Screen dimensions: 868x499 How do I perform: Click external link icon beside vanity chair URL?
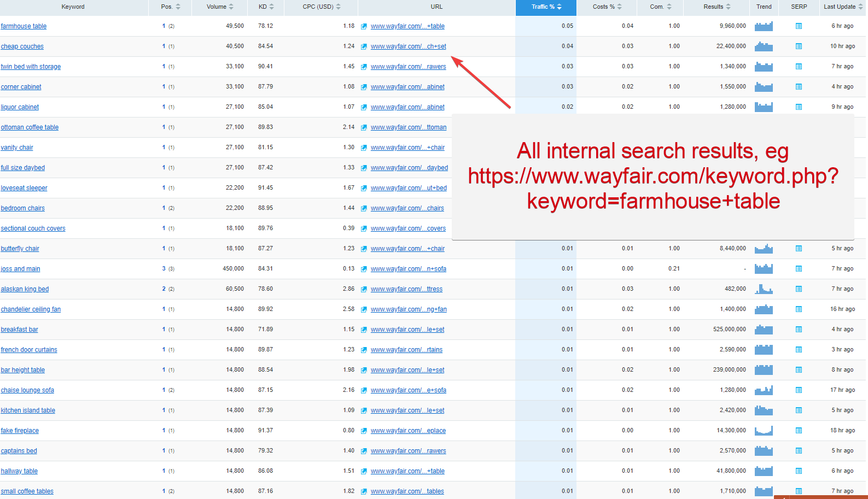click(364, 148)
